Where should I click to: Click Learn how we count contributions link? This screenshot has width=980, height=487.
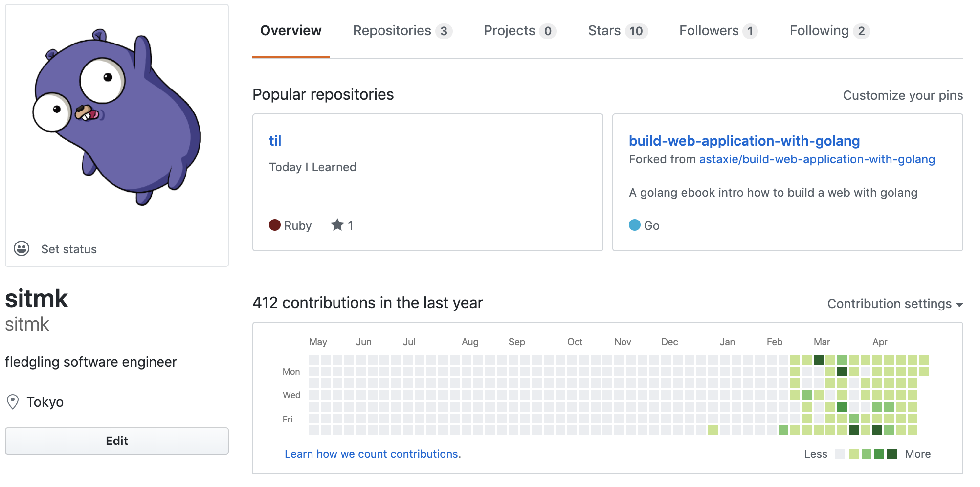[373, 454]
